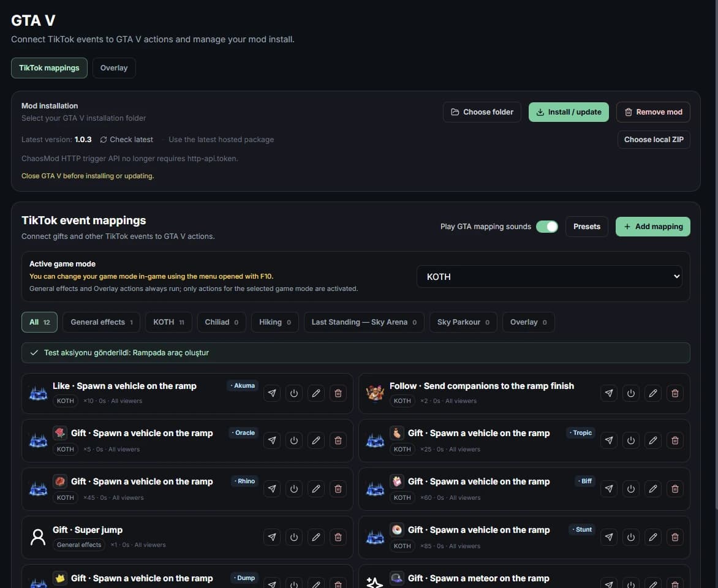Screen dimensions: 718x588
Task: Toggle Play GTA mapping sounds switch
Action: pyautogui.click(x=547, y=227)
